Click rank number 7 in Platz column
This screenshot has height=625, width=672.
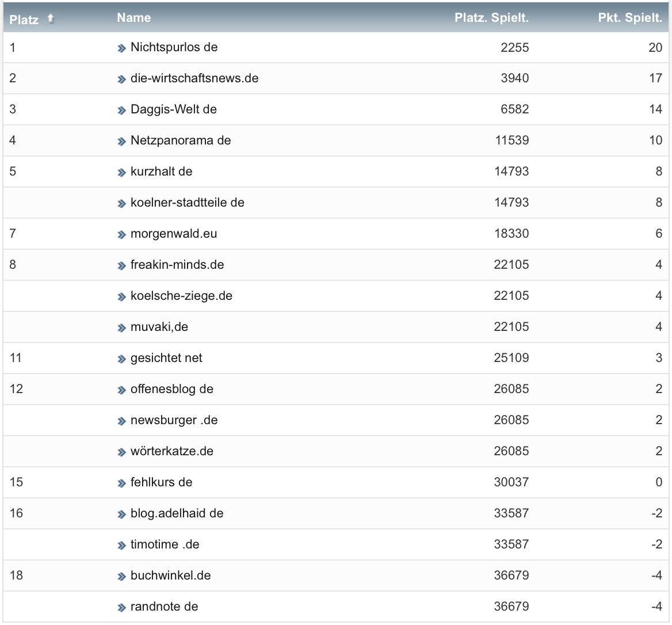pyautogui.click(x=13, y=234)
